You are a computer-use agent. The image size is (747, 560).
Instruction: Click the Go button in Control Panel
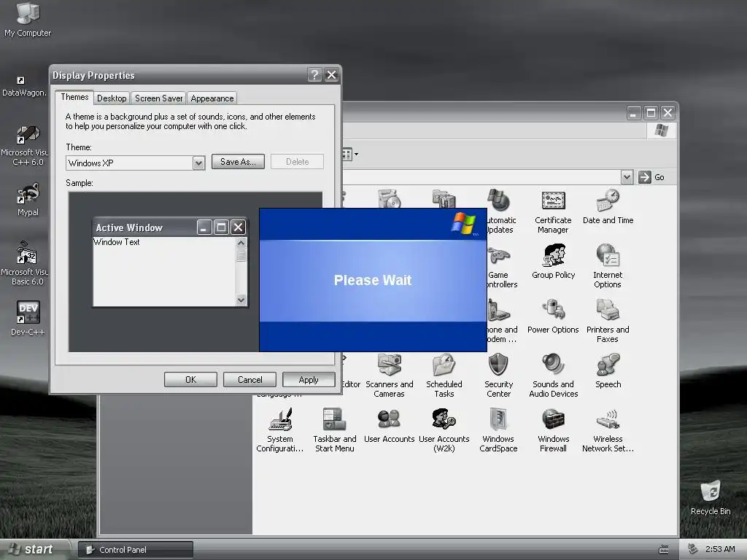[x=651, y=177]
